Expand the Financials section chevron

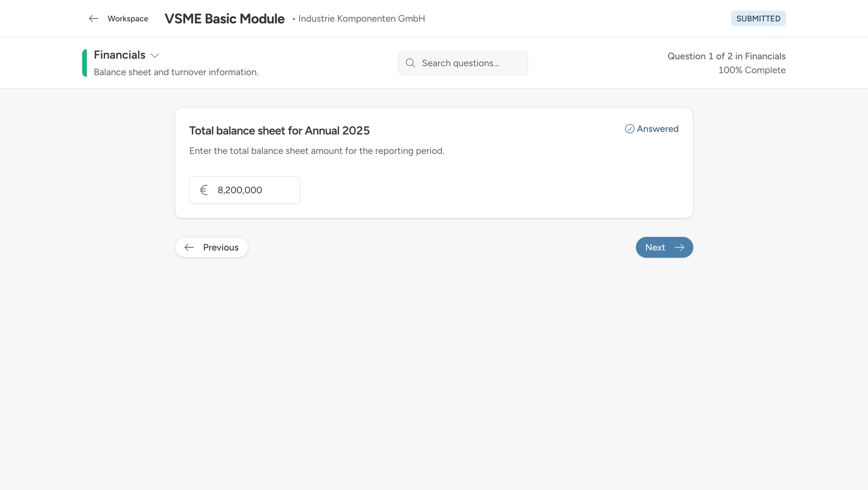[x=155, y=56]
